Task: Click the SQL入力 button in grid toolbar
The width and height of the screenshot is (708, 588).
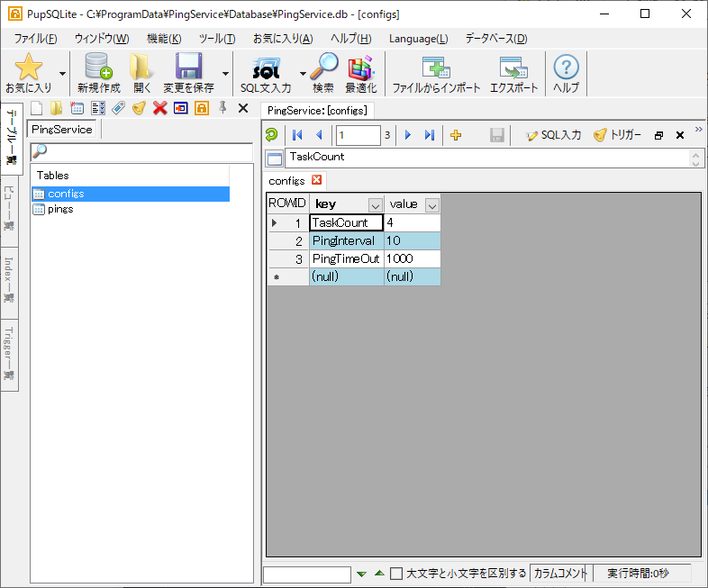Action: pyautogui.click(x=554, y=135)
